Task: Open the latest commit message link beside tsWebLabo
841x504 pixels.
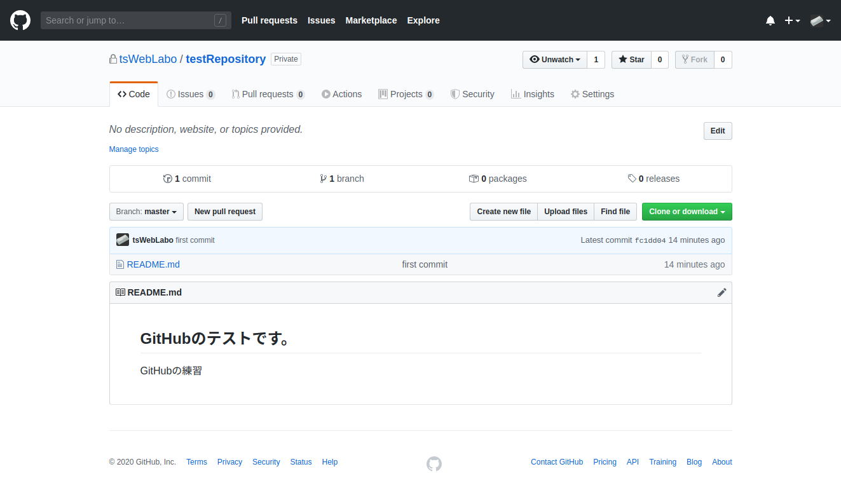Action: click(x=195, y=240)
